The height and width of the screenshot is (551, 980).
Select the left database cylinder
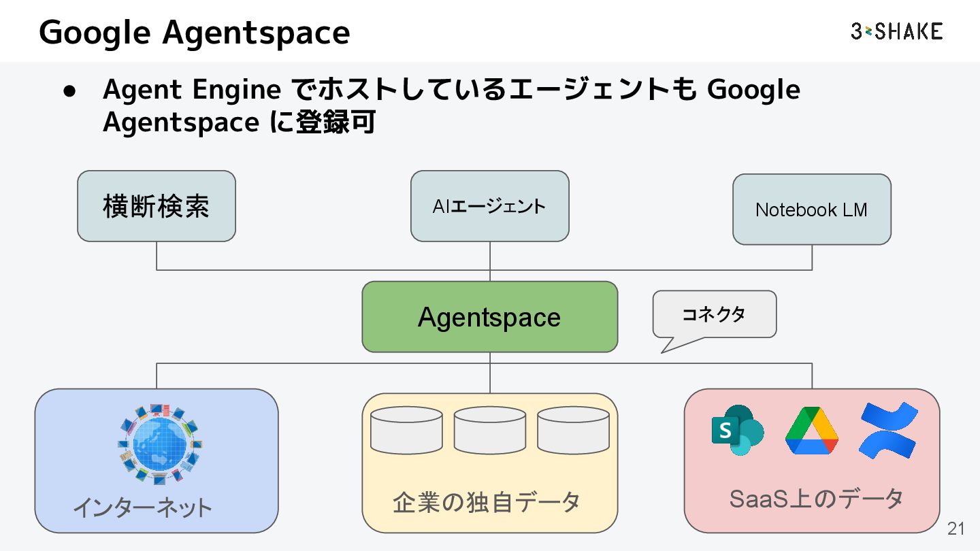(406, 430)
